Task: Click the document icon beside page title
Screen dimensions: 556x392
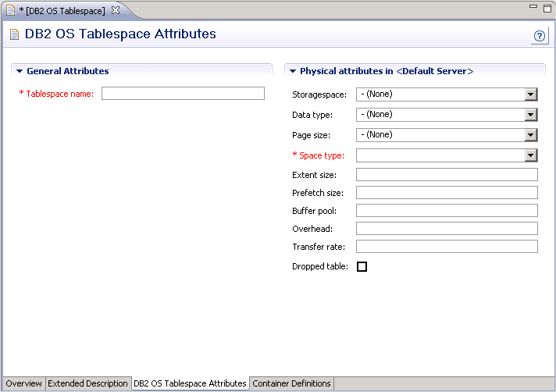Action: coord(14,34)
